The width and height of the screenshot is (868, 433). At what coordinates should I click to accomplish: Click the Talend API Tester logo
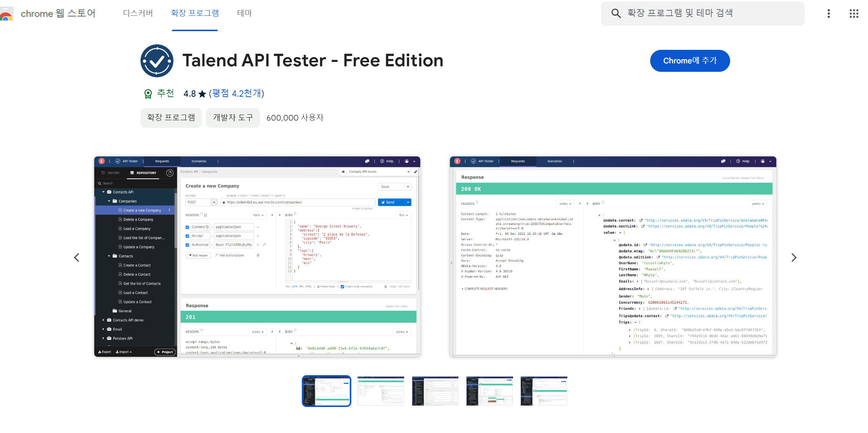[157, 61]
